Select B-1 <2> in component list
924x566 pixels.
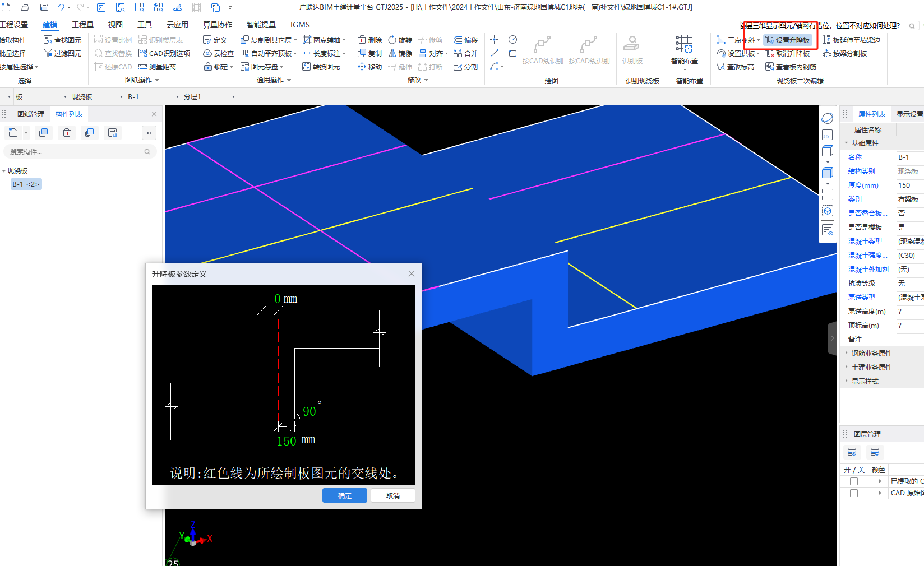(26, 184)
